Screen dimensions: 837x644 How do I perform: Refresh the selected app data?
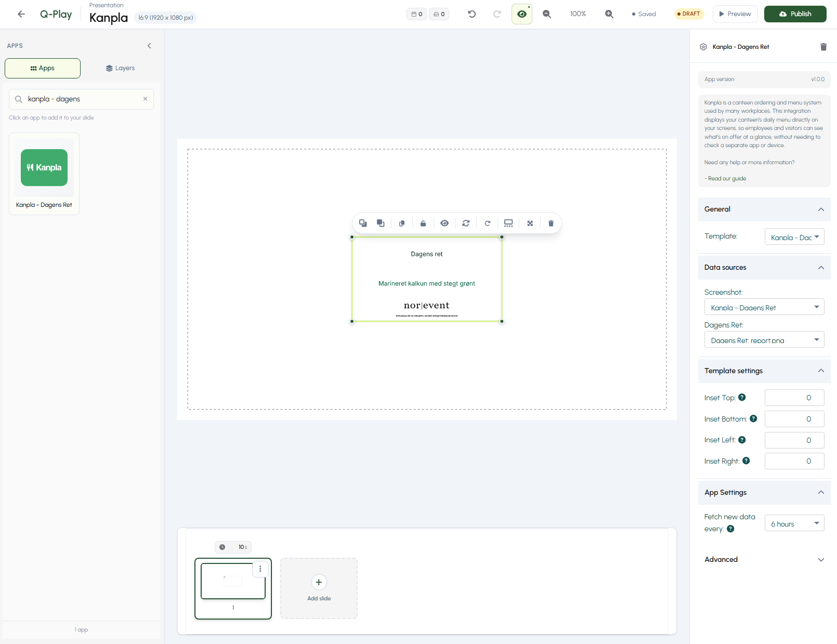(466, 223)
